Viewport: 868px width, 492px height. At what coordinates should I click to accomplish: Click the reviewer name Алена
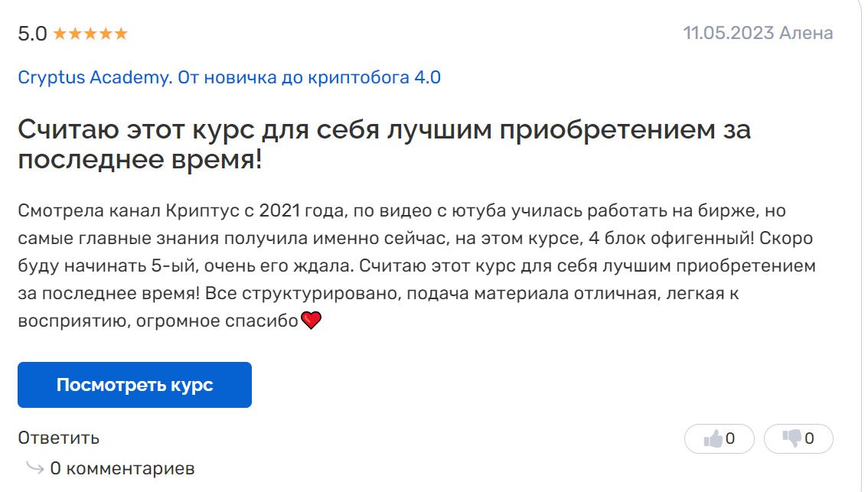805,33
